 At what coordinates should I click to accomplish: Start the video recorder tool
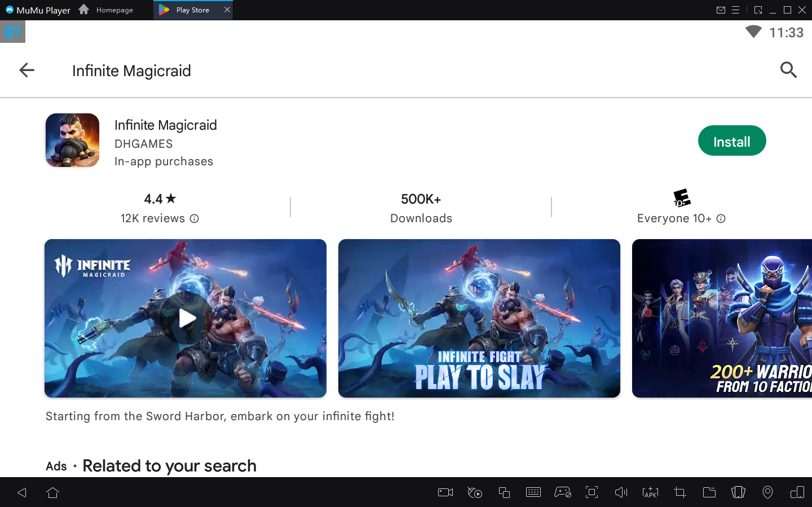pyautogui.click(x=445, y=492)
